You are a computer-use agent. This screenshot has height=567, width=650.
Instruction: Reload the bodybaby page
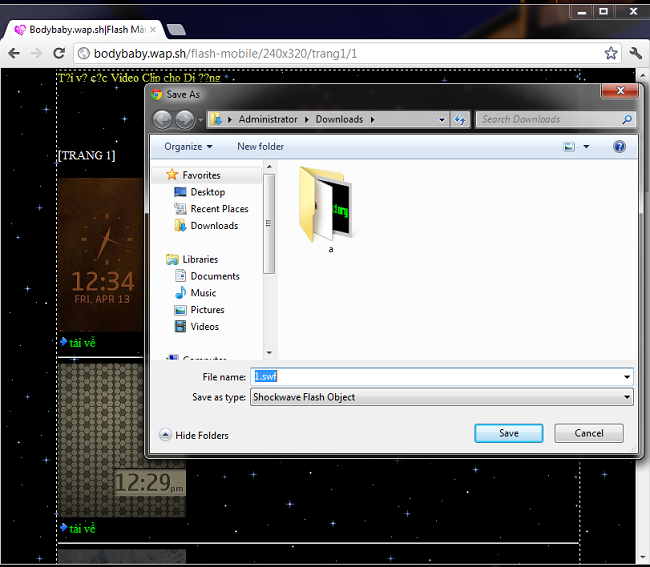[59, 53]
